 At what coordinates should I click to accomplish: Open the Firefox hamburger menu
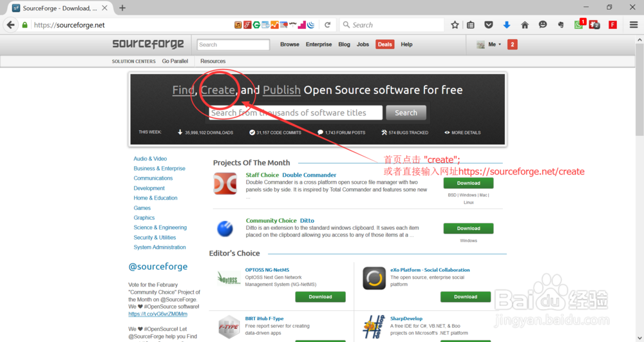click(x=634, y=25)
